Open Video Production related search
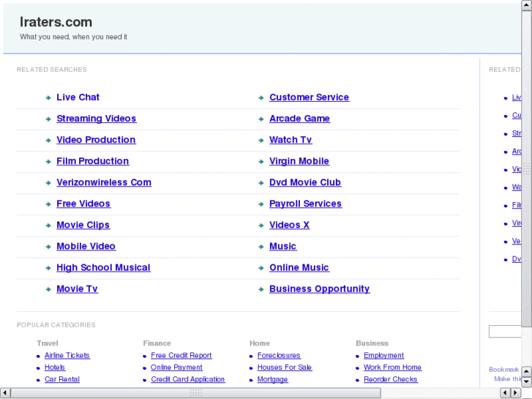This screenshot has width=532, height=399. [96, 140]
